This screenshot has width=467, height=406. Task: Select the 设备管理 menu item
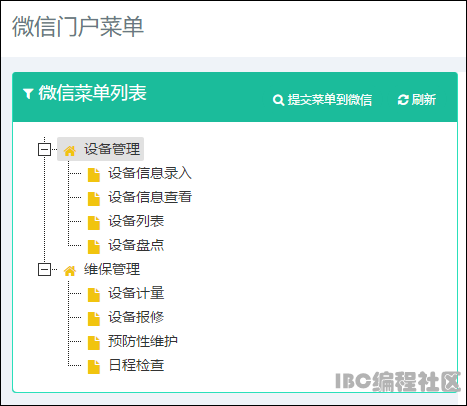tap(112, 149)
